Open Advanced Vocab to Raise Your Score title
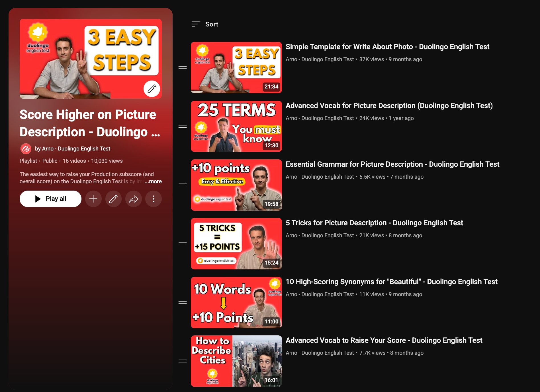This screenshot has height=392, width=540. [x=384, y=340]
